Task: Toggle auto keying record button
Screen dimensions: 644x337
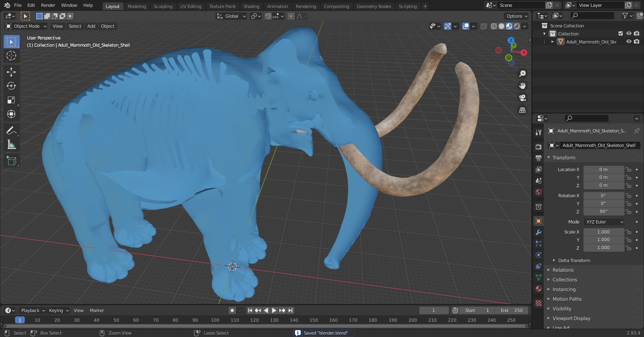Action: pyautogui.click(x=232, y=310)
